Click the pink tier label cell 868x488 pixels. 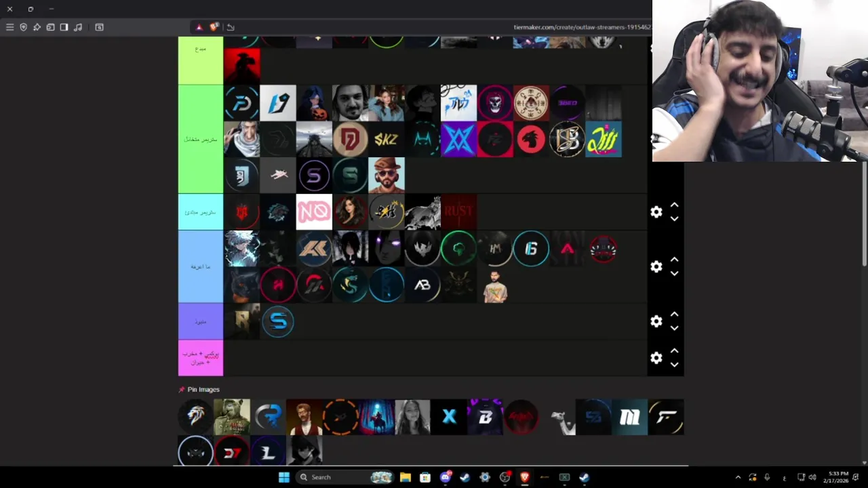[200, 358]
